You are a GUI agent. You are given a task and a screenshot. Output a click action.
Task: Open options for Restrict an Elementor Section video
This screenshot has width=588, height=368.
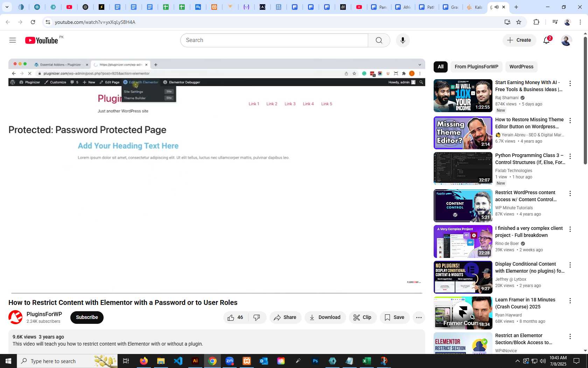pyautogui.click(x=570, y=336)
